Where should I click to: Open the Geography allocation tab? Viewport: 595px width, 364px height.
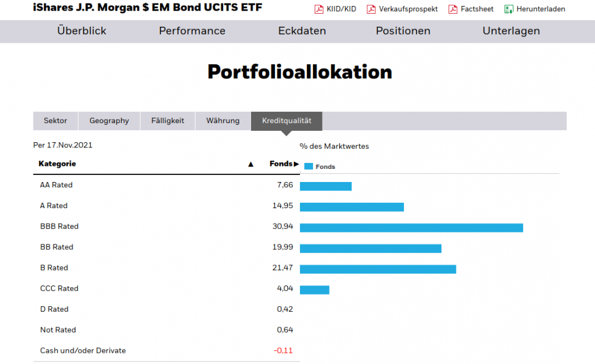coord(109,121)
